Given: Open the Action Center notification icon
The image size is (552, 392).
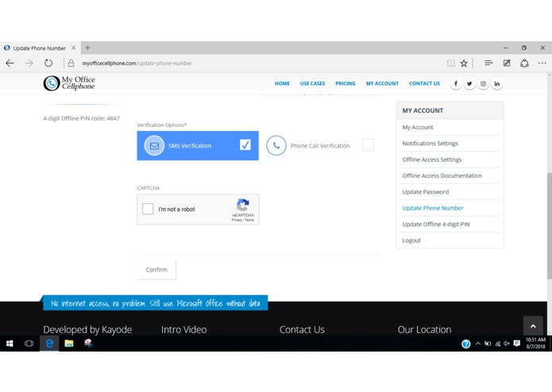Looking at the screenshot, I should 517,344.
